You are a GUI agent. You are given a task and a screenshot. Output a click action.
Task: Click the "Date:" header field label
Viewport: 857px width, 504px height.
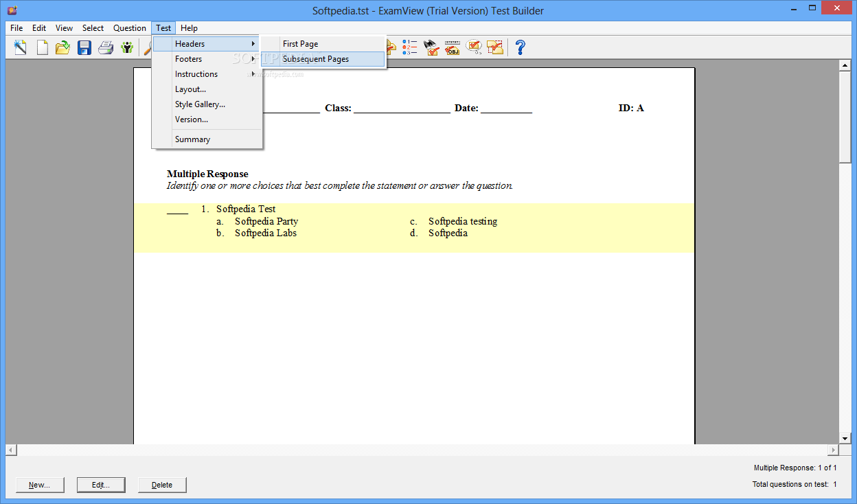click(x=466, y=108)
